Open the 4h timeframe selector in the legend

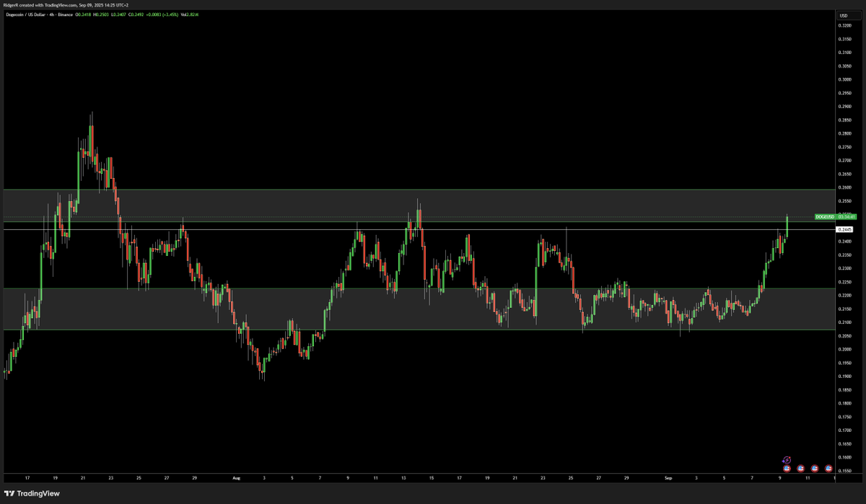[x=51, y=14]
